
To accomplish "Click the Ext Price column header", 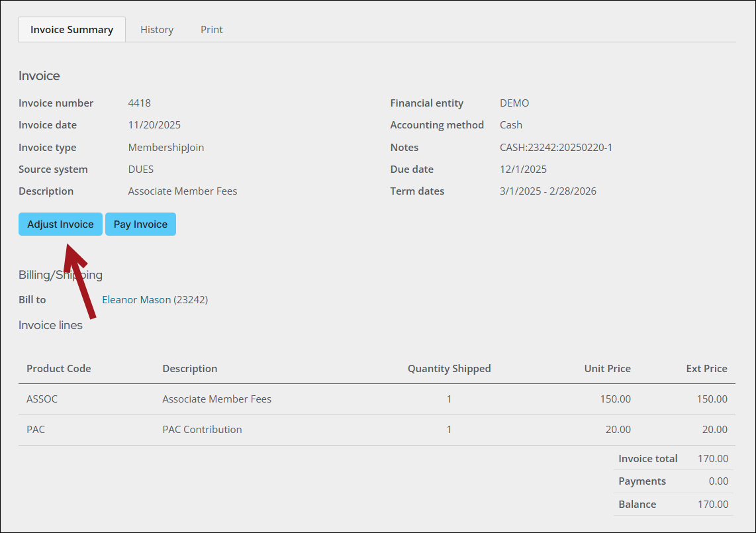I will 706,369.
